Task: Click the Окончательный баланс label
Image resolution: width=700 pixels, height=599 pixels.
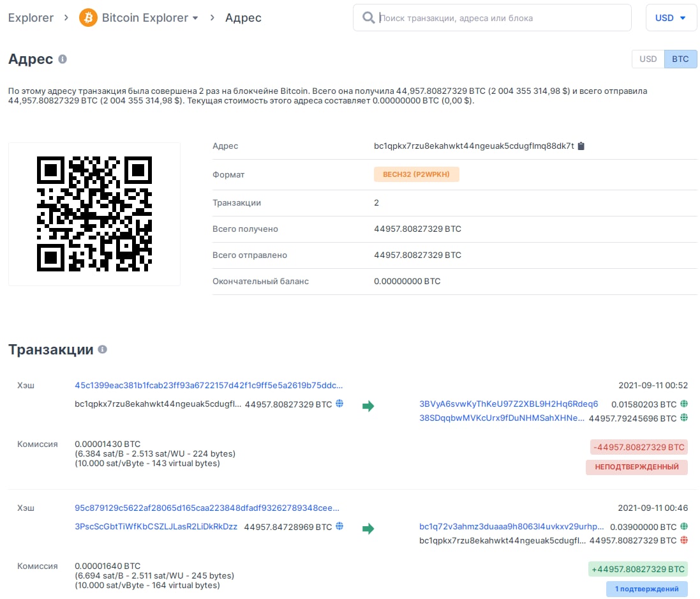Action: click(261, 282)
